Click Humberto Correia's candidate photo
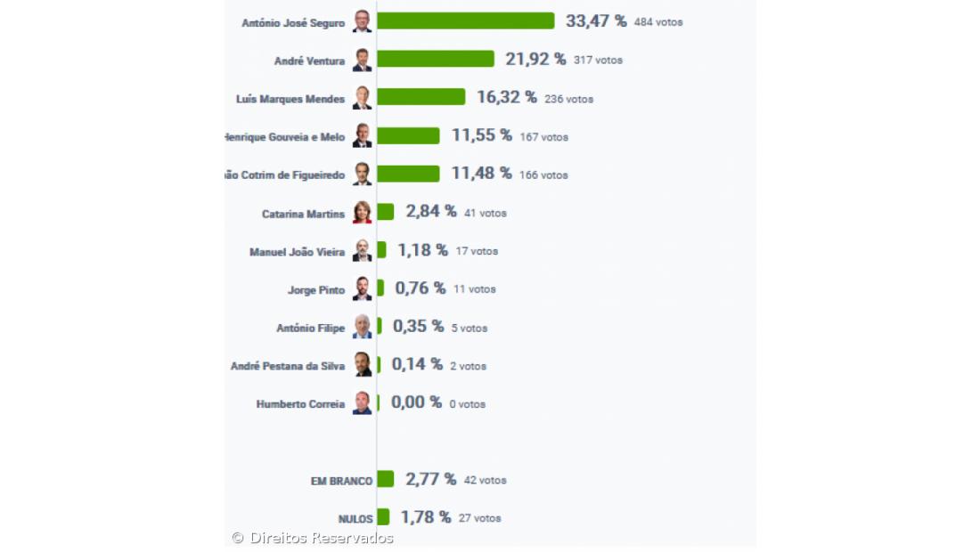This screenshot has width=980, height=552. [x=362, y=403]
